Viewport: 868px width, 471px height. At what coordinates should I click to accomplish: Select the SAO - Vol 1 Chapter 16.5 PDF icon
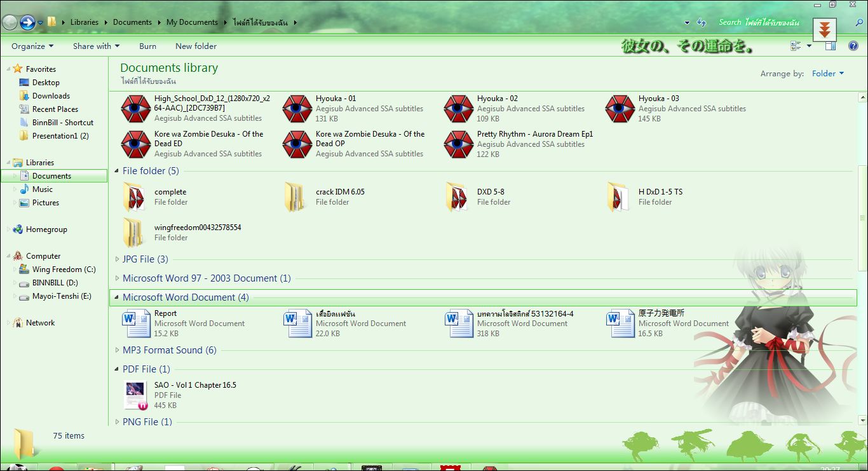tap(136, 395)
